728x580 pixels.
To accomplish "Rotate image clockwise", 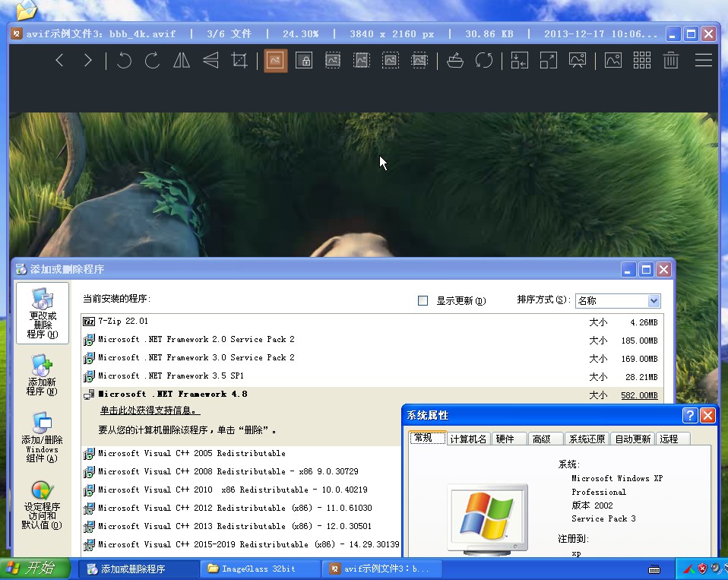I will [x=152, y=60].
